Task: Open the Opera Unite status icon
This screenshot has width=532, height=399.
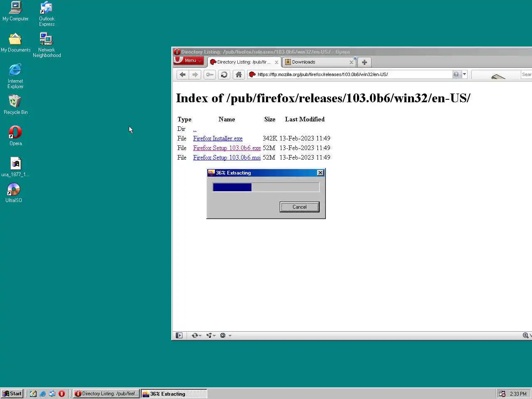Action: click(211, 335)
